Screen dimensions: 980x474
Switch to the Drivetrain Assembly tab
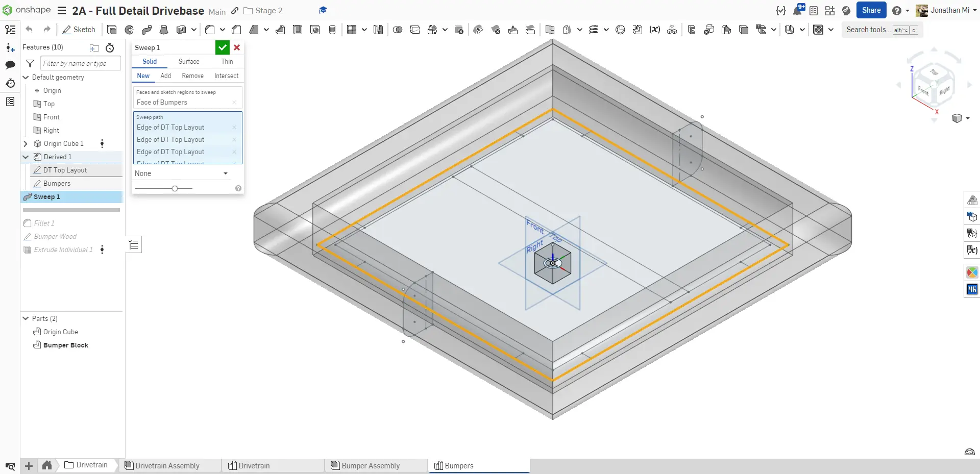tap(167, 465)
